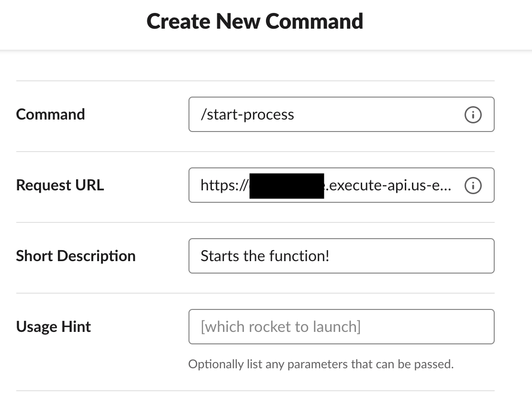The width and height of the screenshot is (532, 396).
Task: Focus the Command input box
Action: tap(373, 115)
